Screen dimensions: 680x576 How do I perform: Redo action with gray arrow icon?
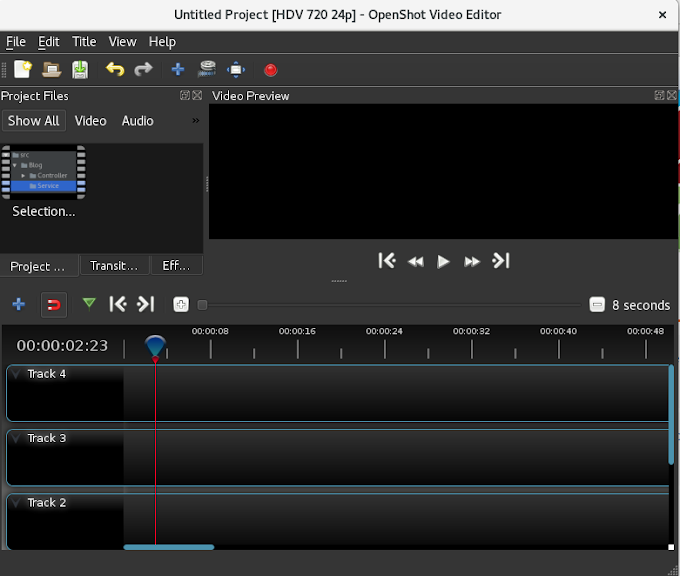(143, 69)
